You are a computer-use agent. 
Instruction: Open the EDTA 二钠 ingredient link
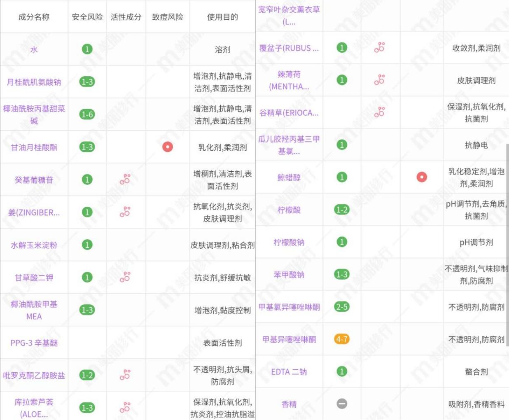tap(289, 372)
